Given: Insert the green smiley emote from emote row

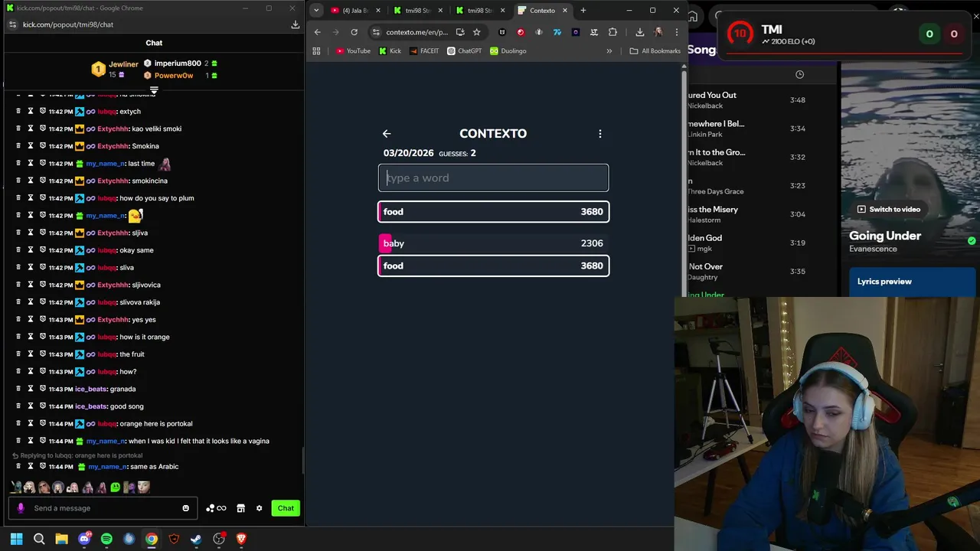Looking at the screenshot, I should tap(115, 487).
